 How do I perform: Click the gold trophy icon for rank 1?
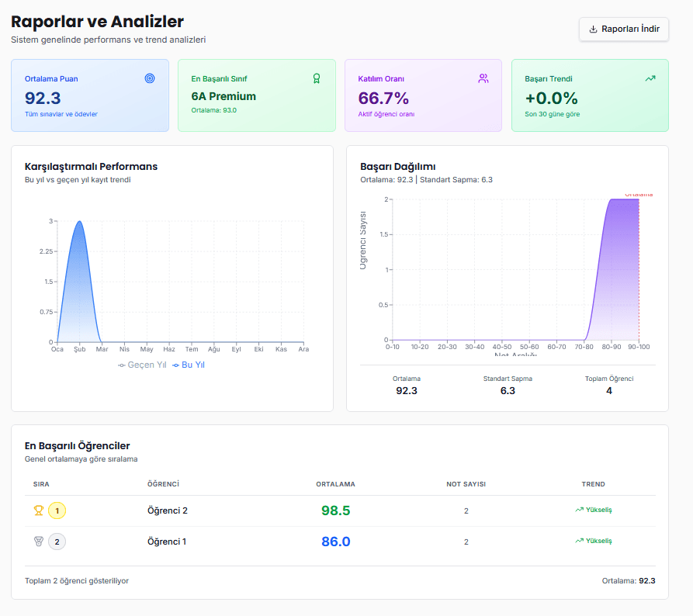[38, 510]
